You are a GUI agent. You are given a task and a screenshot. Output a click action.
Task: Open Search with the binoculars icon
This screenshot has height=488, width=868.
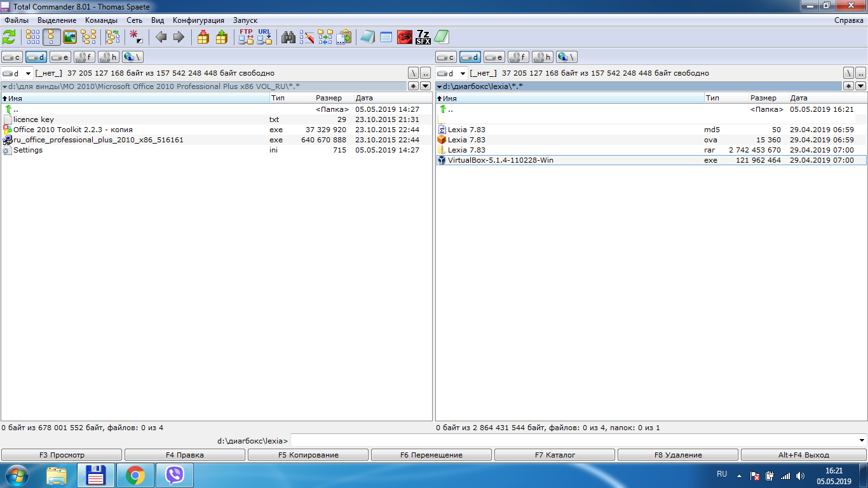pyautogui.click(x=288, y=37)
